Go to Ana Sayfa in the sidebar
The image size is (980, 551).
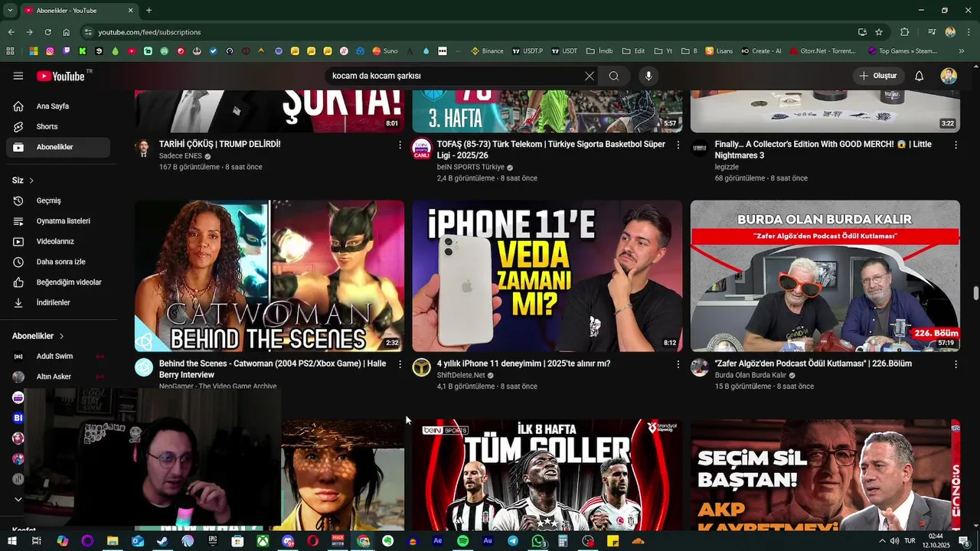point(58,106)
